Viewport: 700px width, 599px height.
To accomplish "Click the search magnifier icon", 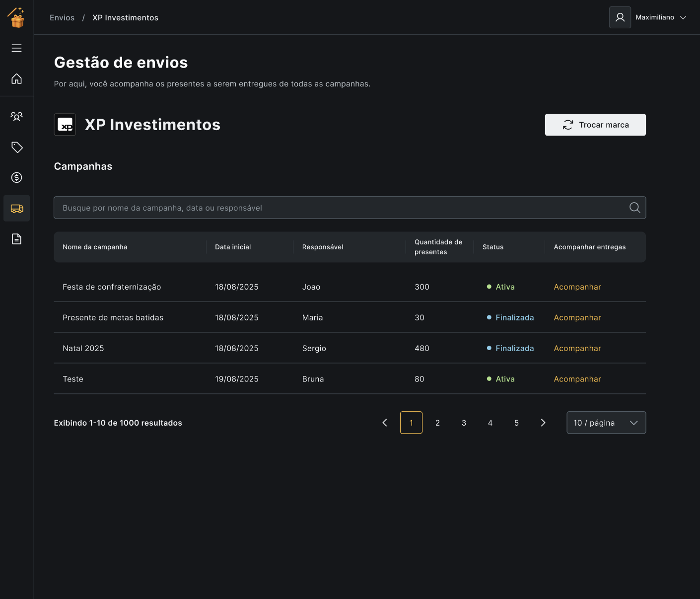I will 634,208.
